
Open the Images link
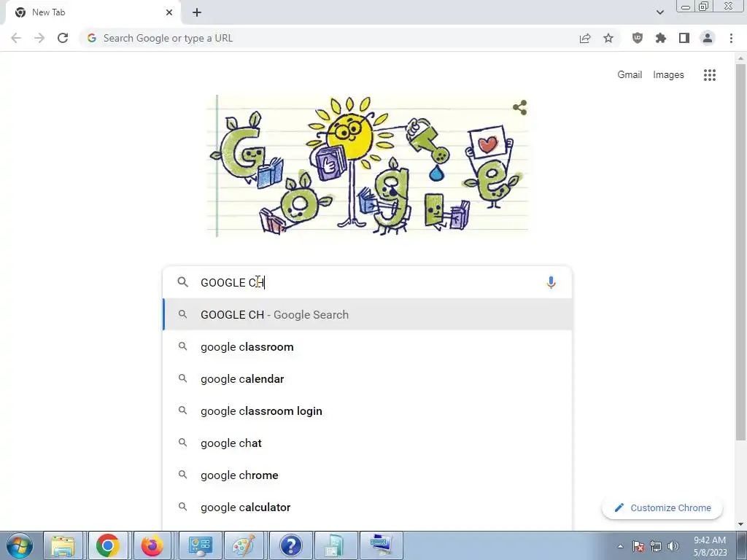pos(668,75)
